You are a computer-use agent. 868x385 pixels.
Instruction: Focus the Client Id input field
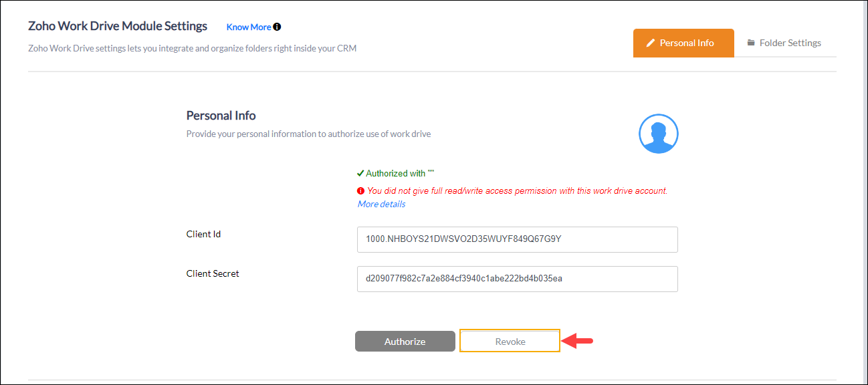point(518,239)
